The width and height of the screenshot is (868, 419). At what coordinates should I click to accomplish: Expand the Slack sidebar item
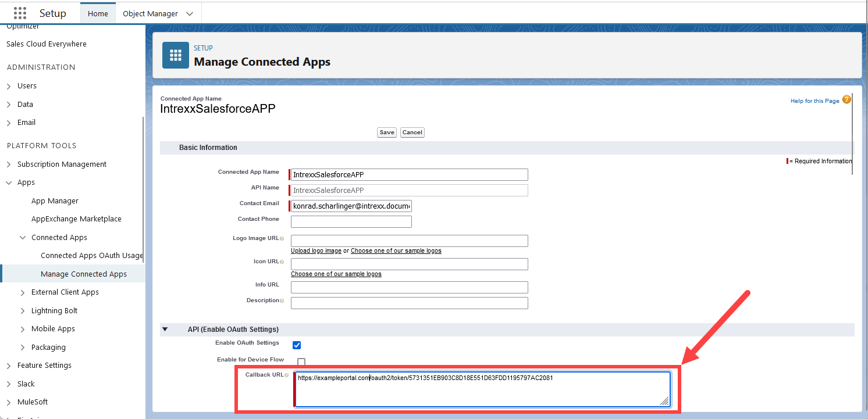click(x=9, y=384)
